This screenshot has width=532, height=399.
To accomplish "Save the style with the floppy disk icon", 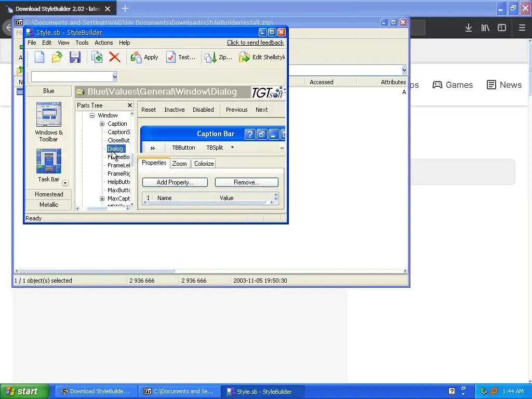I will [75, 57].
